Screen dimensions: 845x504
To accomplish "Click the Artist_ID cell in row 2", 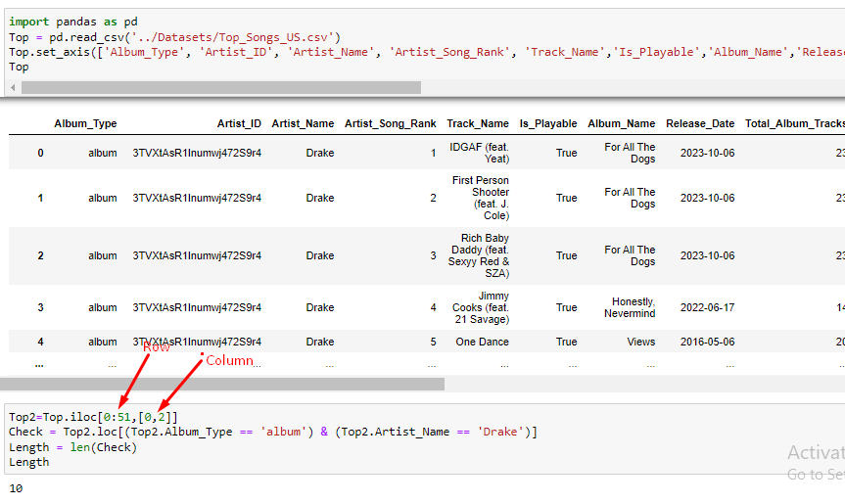I will 197,255.
